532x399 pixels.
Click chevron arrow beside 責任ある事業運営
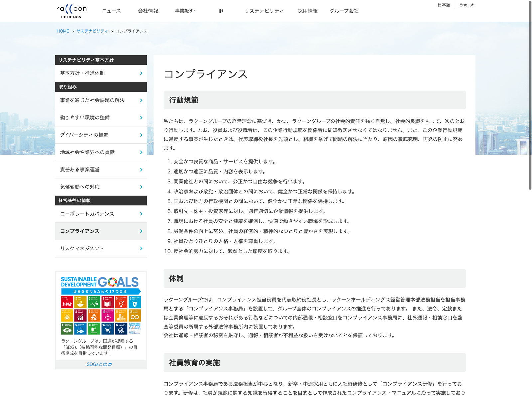(x=141, y=170)
